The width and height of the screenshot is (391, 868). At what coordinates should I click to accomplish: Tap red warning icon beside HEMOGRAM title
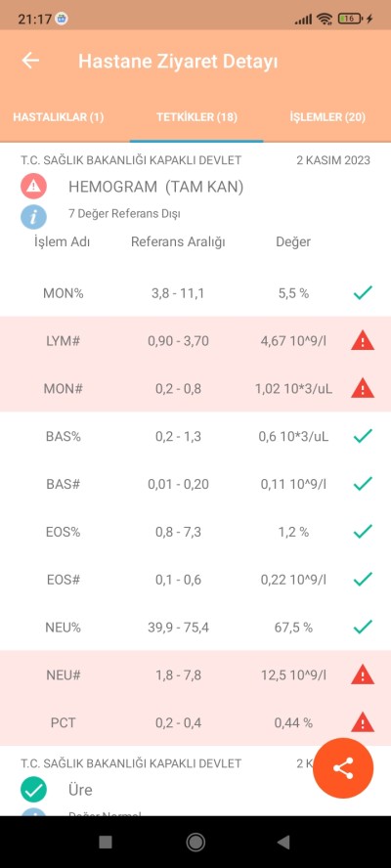point(34,187)
